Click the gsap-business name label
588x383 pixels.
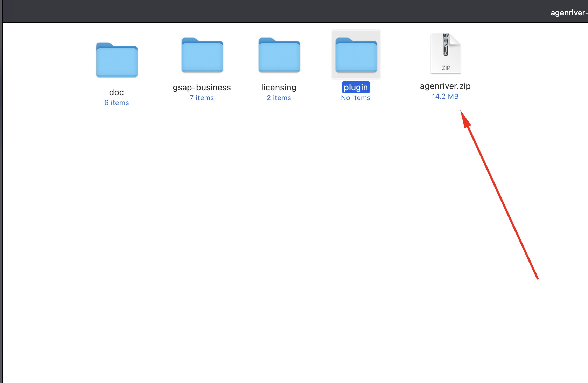202,88
